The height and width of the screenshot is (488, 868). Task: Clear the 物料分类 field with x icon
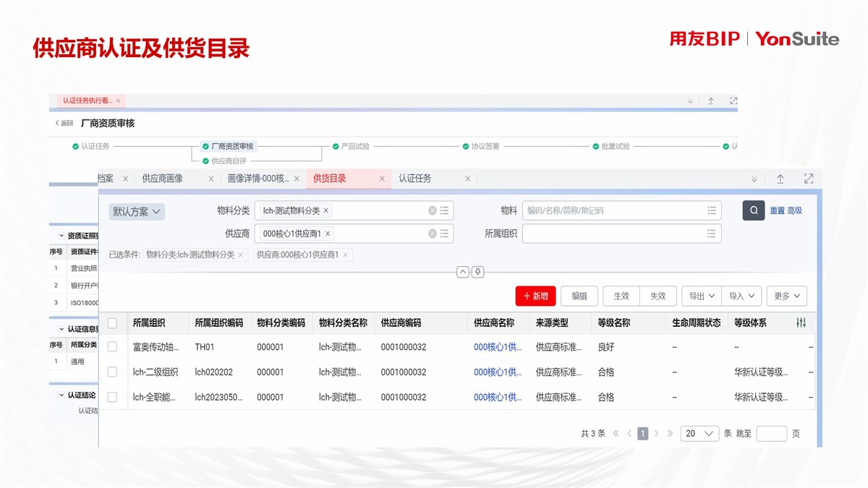[433, 210]
